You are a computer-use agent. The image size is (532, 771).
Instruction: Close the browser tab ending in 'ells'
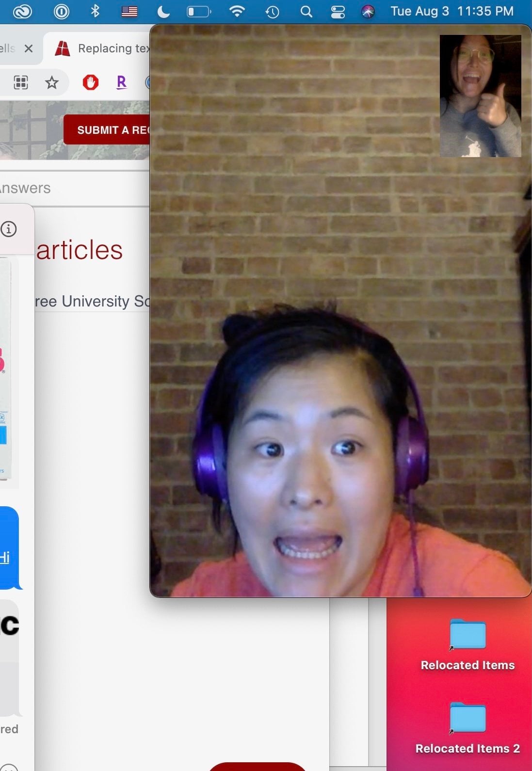click(29, 48)
